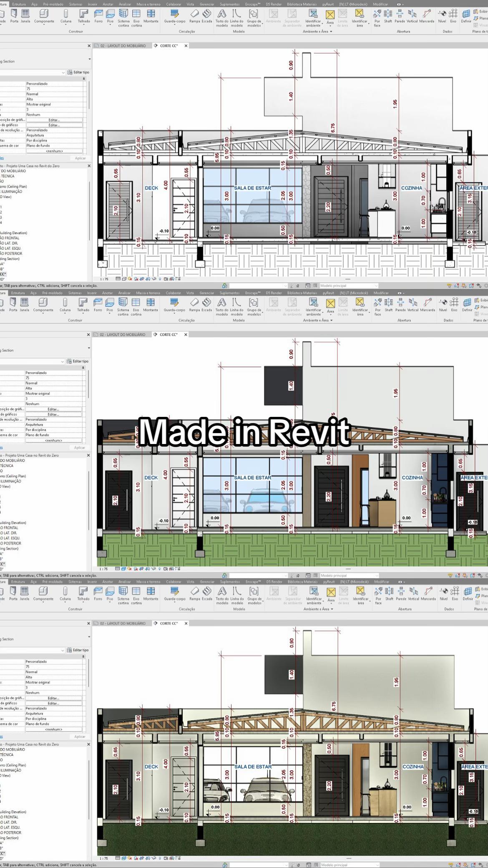Select the Mansarda tool in bottom Revit window
The height and width of the screenshot is (868, 488).
click(428, 594)
